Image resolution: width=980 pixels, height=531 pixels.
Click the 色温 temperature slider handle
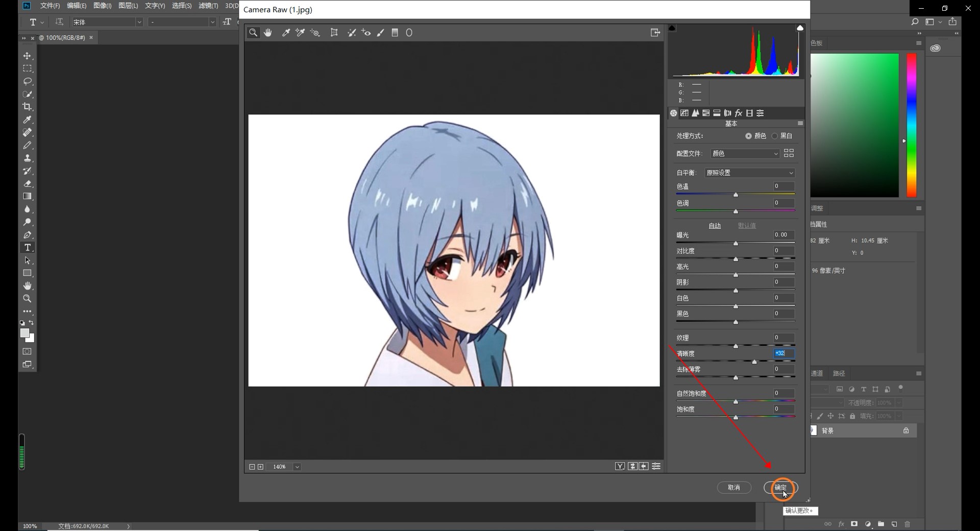click(x=736, y=195)
